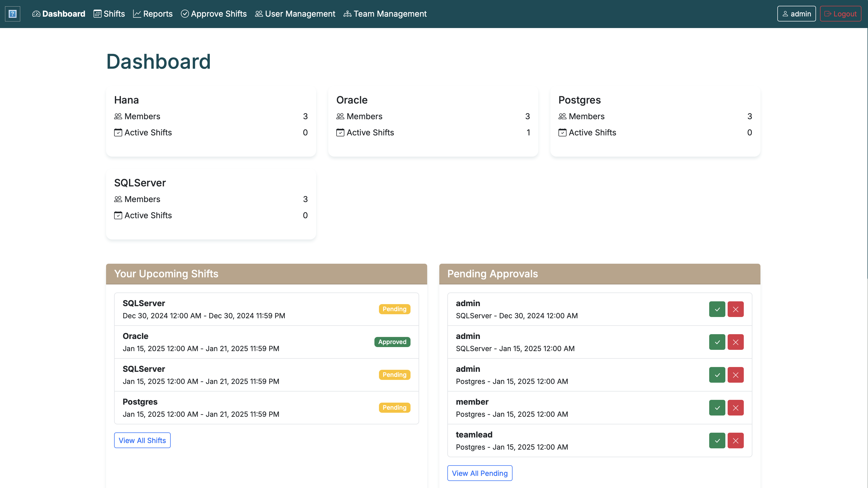Reject teamlead's Postgres shift request
The width and height of the screenshot is (868, 488).
pos(736,441)
